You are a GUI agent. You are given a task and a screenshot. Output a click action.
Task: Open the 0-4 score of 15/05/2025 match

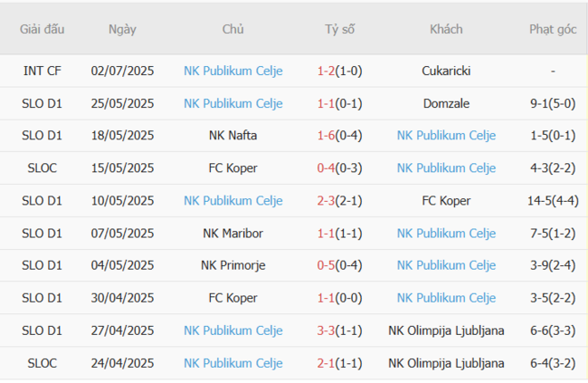[x=327, y=168]
